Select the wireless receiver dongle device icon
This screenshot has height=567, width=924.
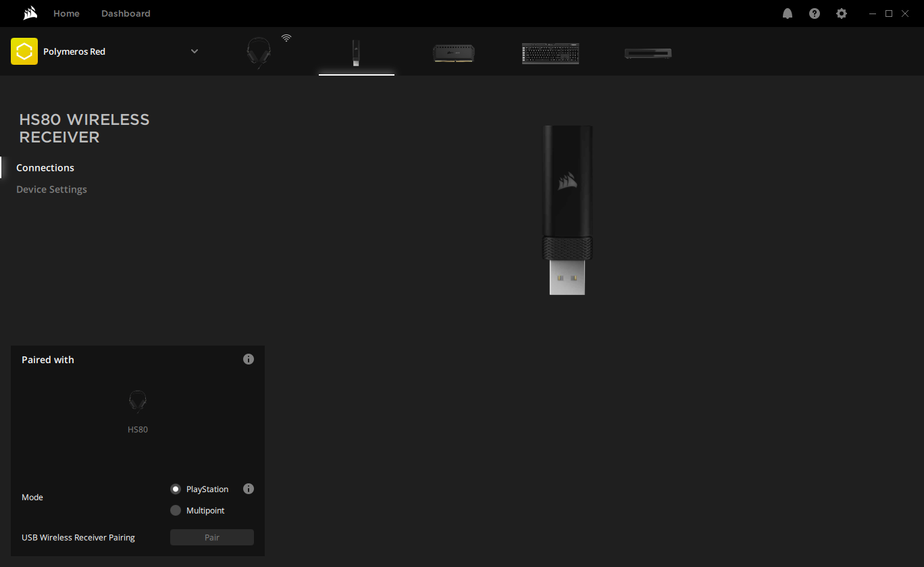click(x=356, y=53)
